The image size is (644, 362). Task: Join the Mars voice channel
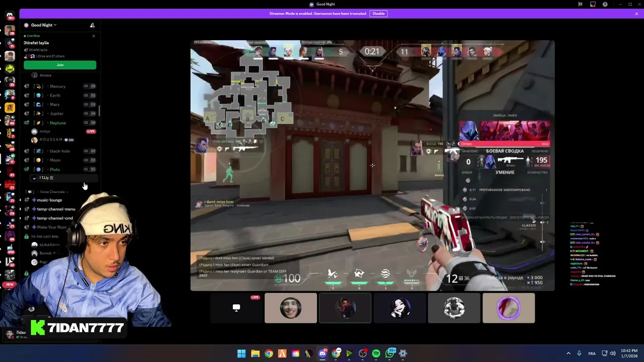pyautogui.click(x=60, y=104)
